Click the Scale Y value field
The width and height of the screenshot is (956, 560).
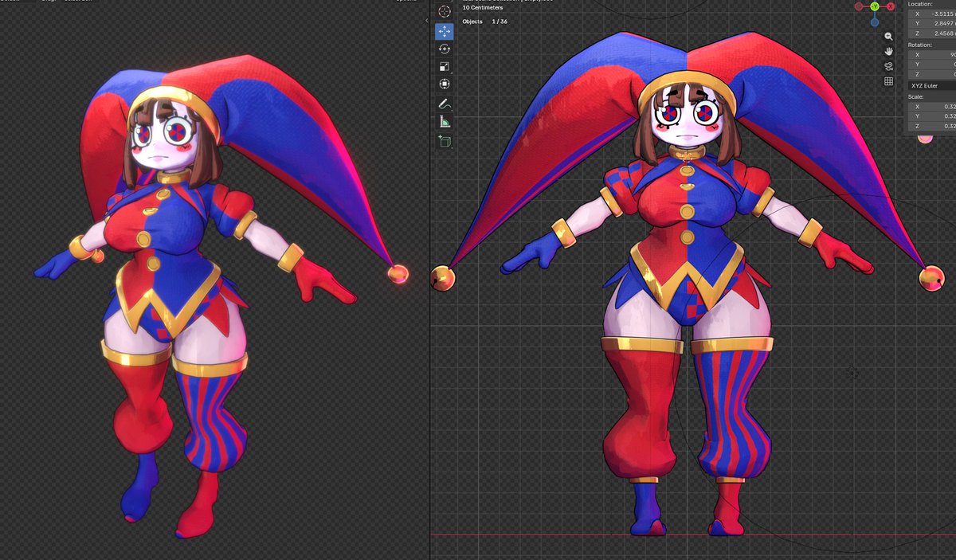(x=931, y=116)
